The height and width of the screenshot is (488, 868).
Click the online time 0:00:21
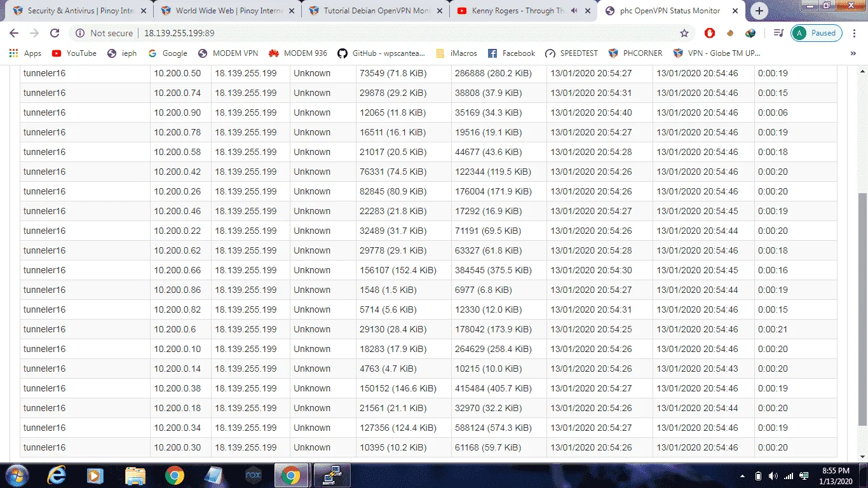773,329
